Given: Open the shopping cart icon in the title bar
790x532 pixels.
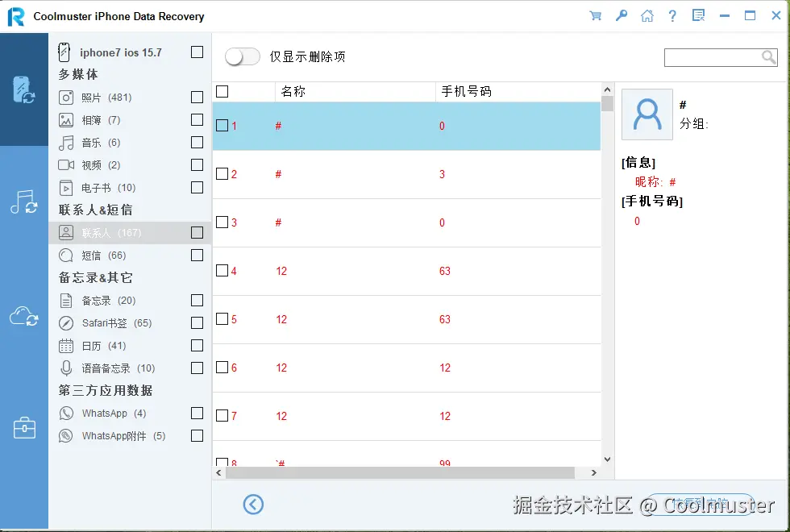Looking at the screenshot, I should tap(596, 15).
